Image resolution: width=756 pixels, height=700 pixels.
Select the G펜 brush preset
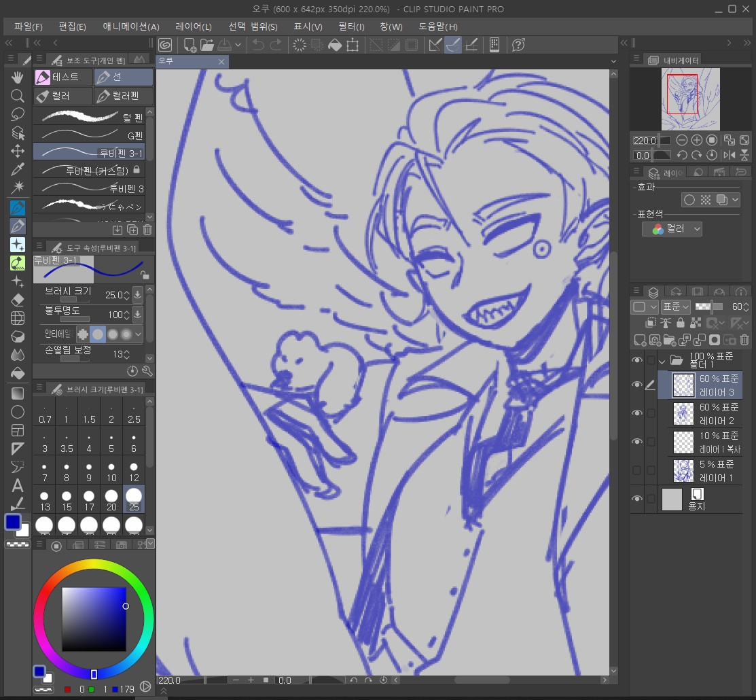click(x=93, y=136)
